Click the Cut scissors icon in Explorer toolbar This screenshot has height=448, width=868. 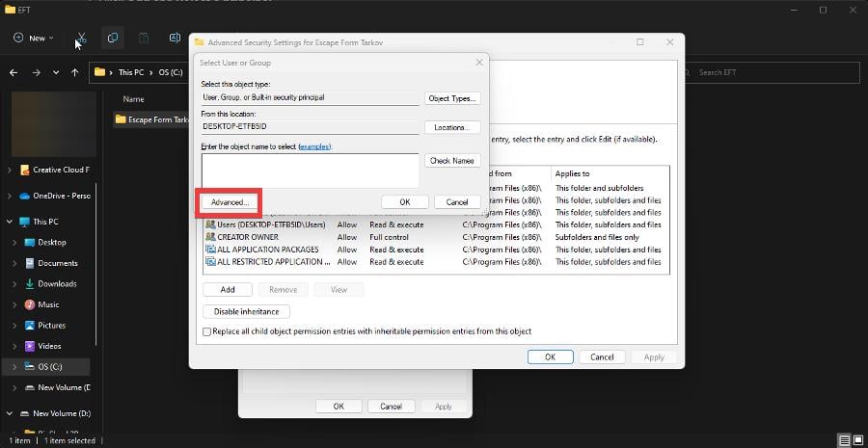[81, 39]
